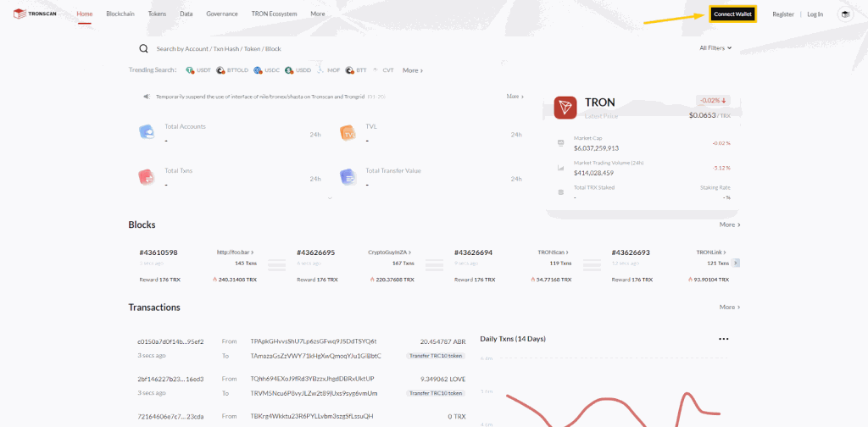Open transaction hash c0150a7d0f14b...95ef2
Image resolution: width=868 pixels, height=427 pixels.
(170, 341)
